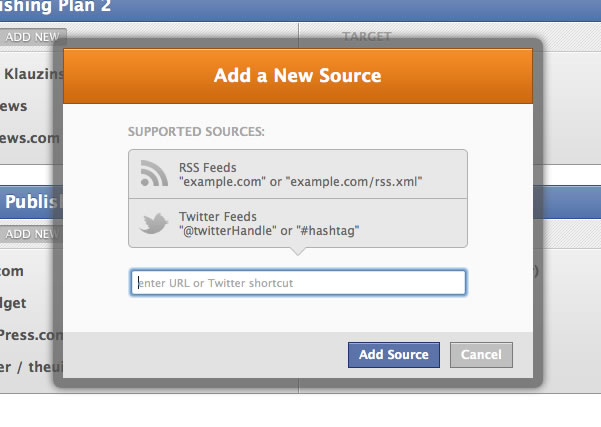Focus the URL or Twitter shortcut field
The height and width of the screenshot is (427, 601).
pyautogui.click(x=298, y=283)
